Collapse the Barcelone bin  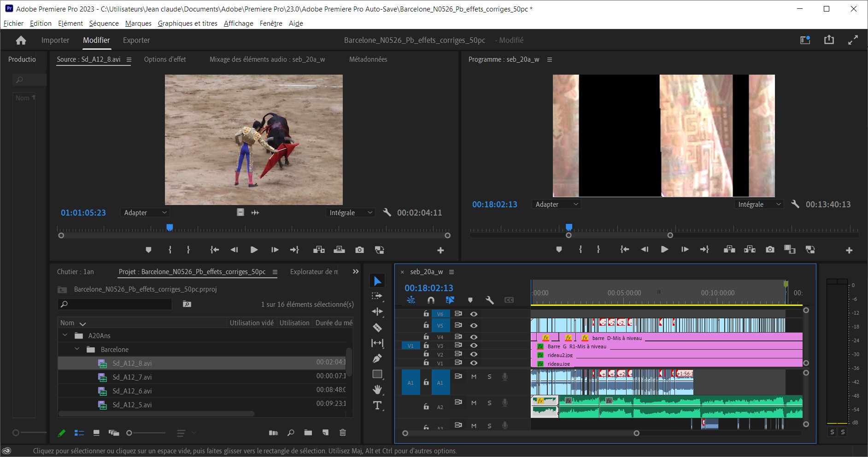77,349
